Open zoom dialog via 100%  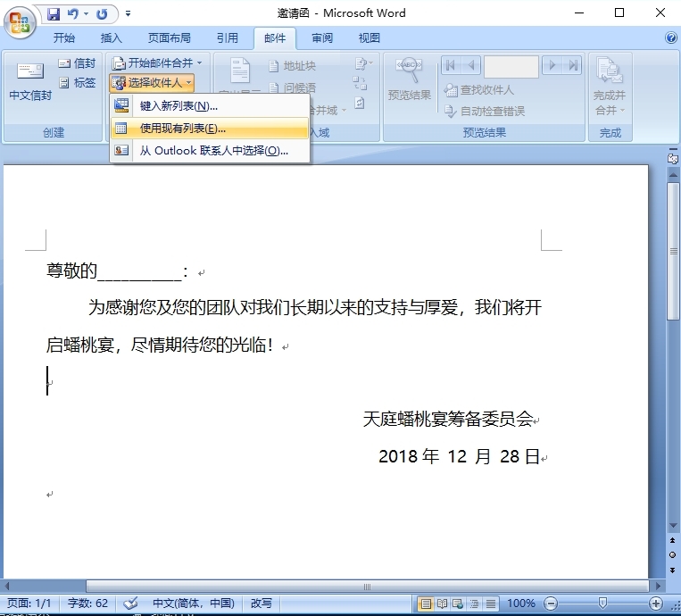tap(521, 604)
